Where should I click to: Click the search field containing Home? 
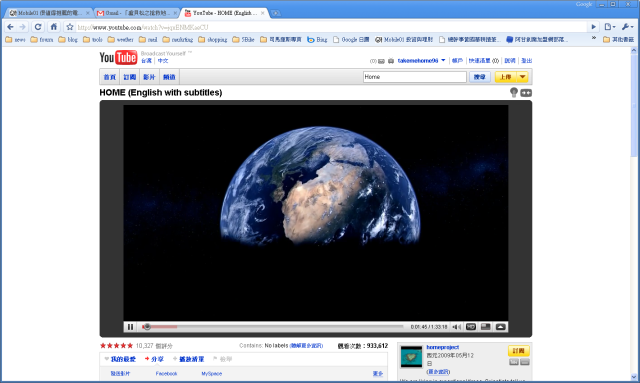pos(415,77)
